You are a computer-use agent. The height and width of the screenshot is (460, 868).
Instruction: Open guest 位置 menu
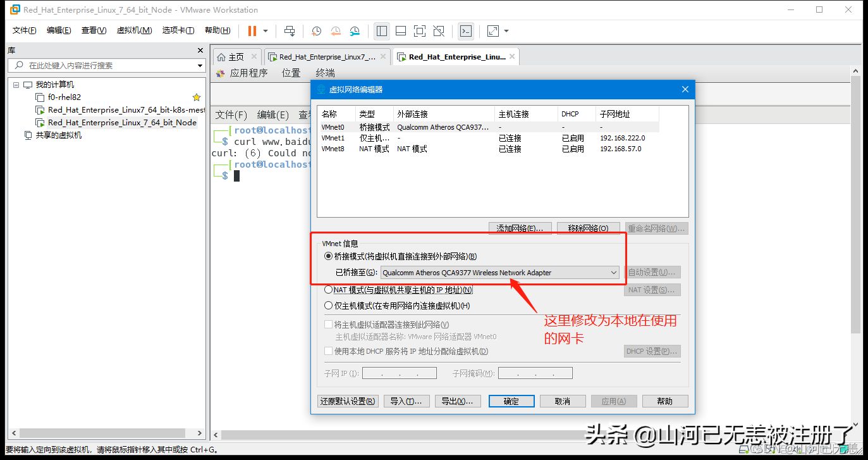(x=291, y=73)
